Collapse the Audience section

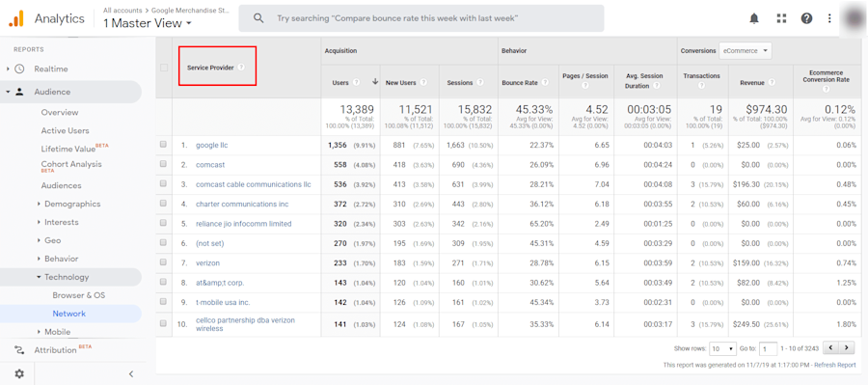pyautogui.click(x=8, y=92)
